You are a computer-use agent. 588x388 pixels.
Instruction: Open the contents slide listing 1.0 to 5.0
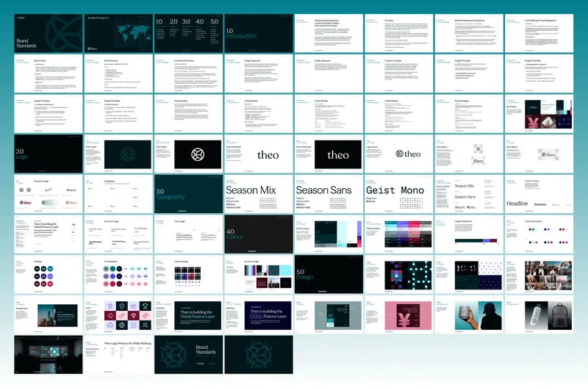[189, 33]
